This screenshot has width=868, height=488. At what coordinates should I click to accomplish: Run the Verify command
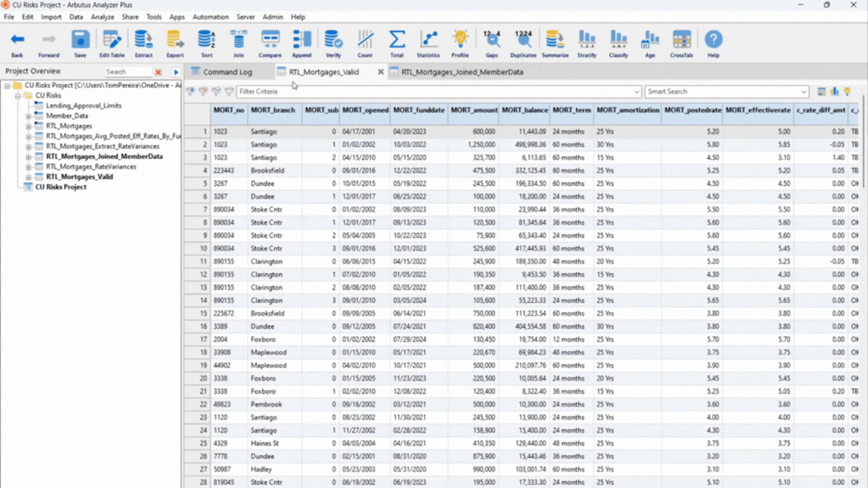333,39
